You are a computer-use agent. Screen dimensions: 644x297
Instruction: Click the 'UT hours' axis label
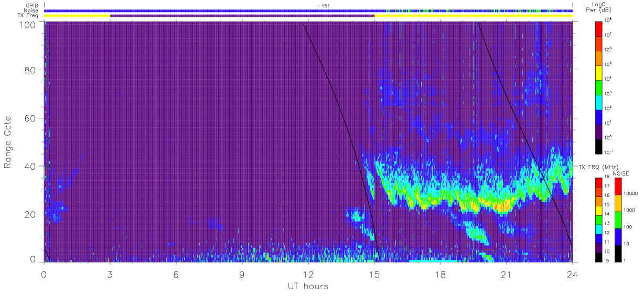[307, 286]
